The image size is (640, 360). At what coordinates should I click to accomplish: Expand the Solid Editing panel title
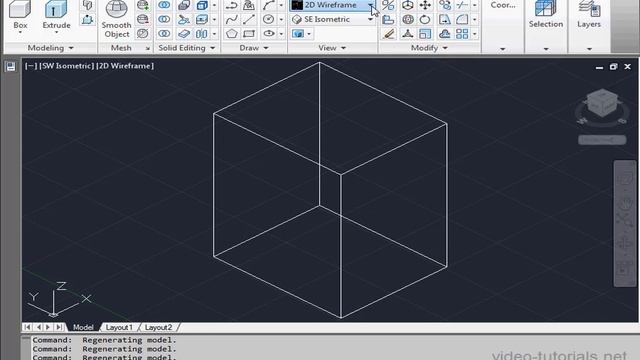coord(187,48)
